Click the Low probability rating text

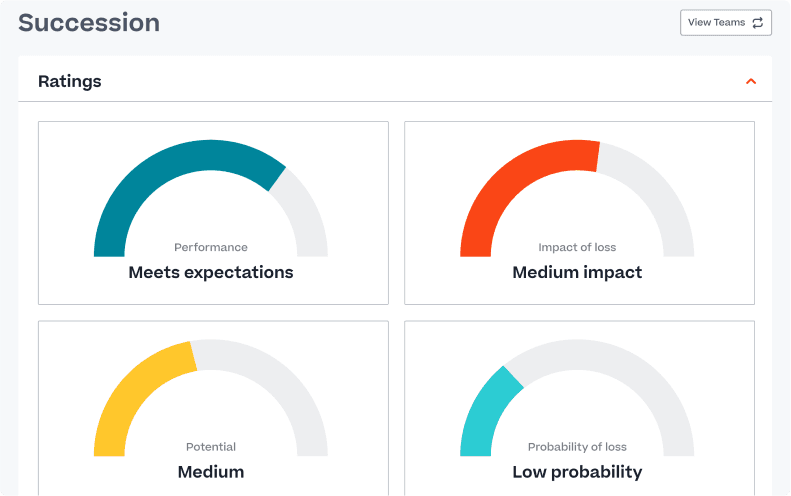(x=577, y=472)
